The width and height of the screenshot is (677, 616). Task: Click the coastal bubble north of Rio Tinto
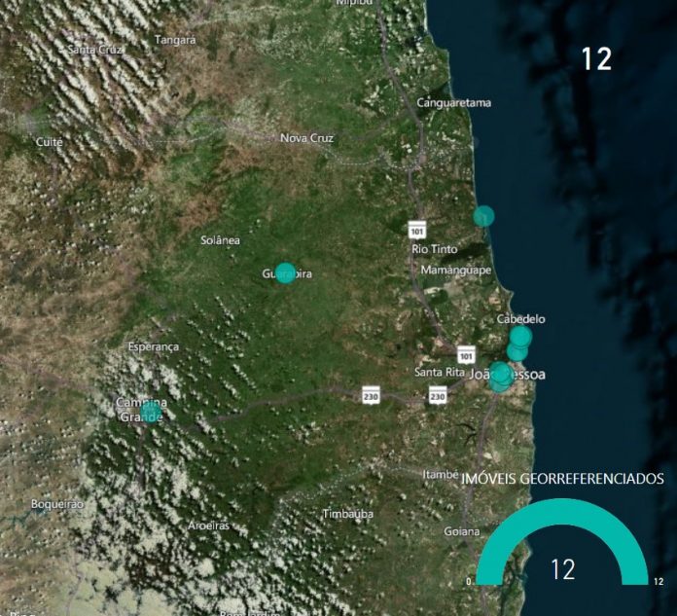(x=483, y=216)
